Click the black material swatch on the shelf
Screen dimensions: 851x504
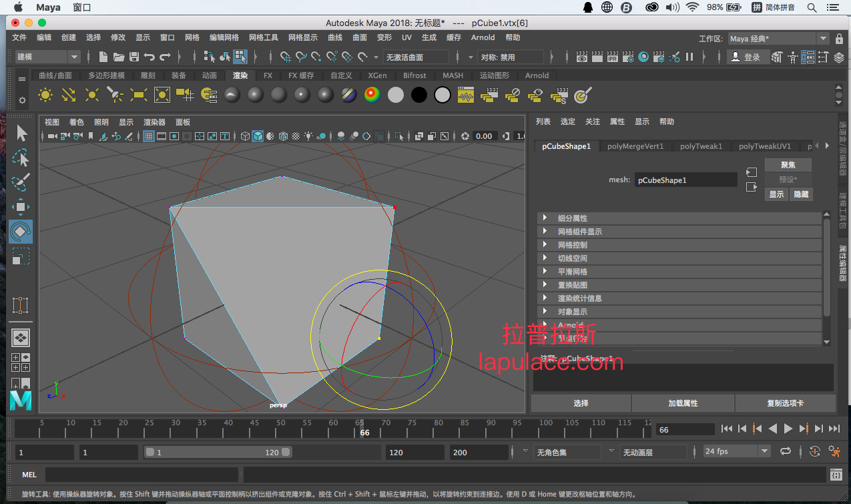419,95
